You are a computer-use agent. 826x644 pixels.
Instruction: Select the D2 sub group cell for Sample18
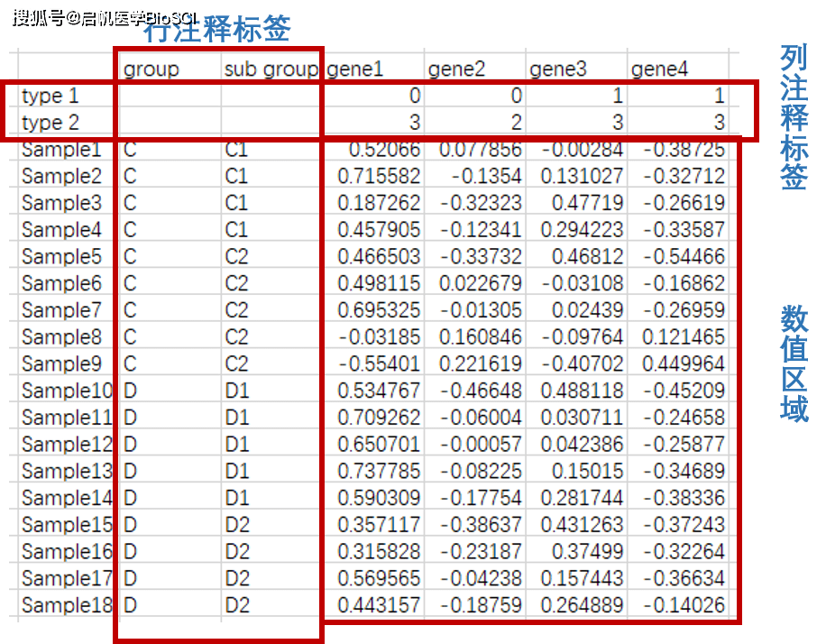coord(237,605)
